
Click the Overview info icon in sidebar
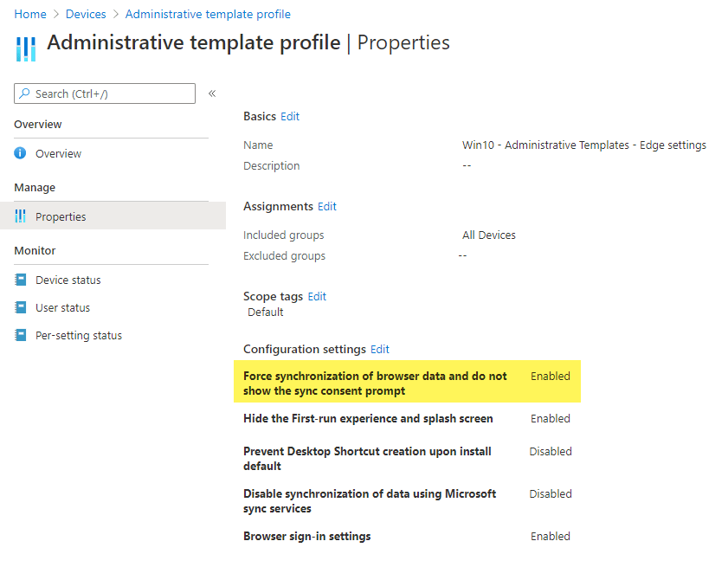click(20, 153)
